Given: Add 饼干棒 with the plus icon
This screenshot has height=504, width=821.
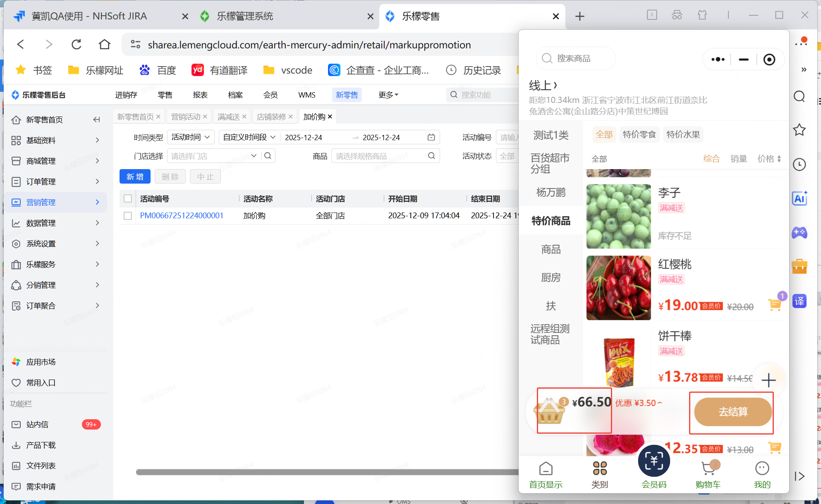Looking at the screenshot, I should click(768, 380).
